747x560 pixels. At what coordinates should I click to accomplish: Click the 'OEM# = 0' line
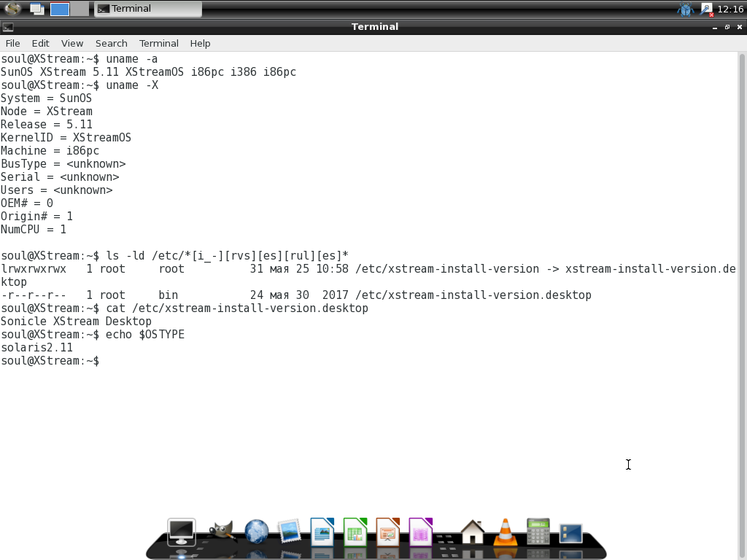(x=27, y=203)
